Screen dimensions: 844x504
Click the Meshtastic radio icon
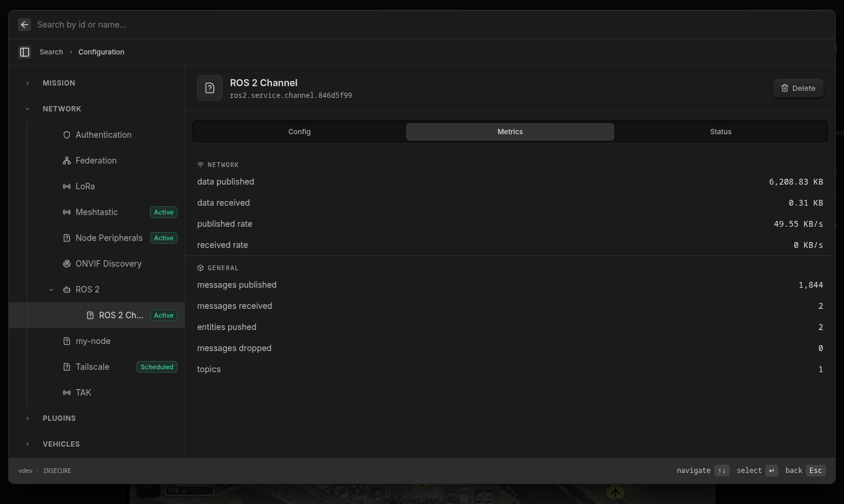[67, 212]
